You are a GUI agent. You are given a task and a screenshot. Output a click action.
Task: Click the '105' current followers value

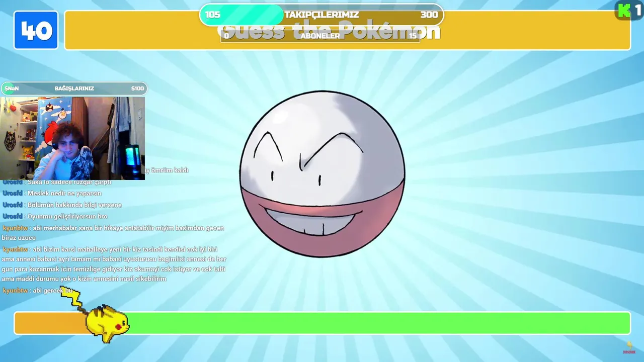point(213,15)
